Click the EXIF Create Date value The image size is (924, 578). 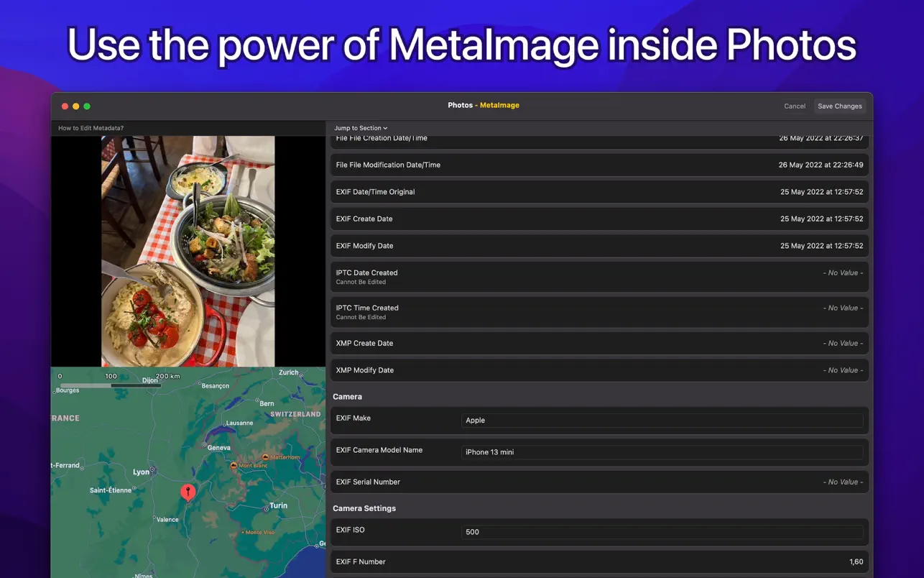pyautogui.click(x=821, y=219)
